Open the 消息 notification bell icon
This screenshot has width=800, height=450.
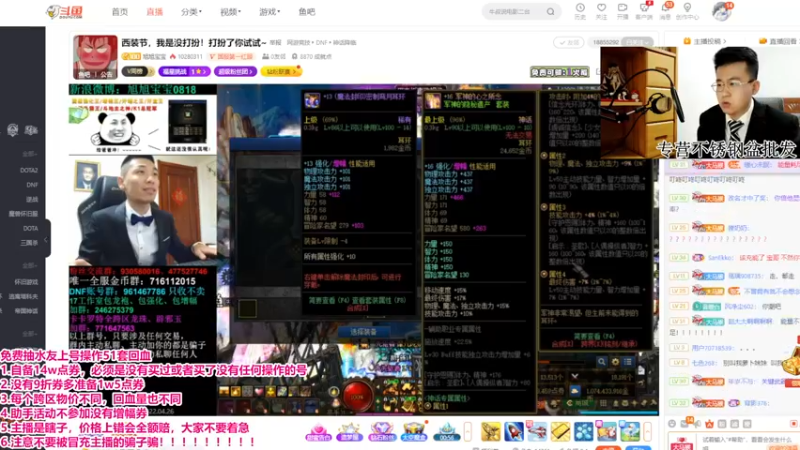[x=665, y=11]
